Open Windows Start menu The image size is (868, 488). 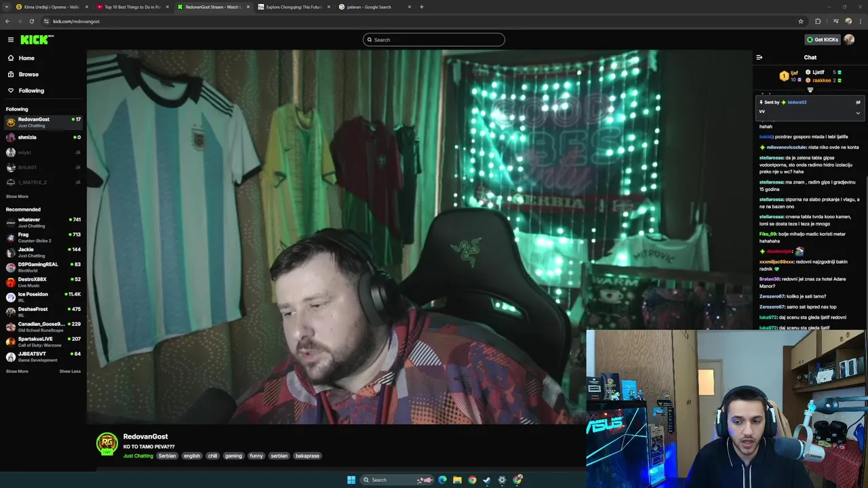point(351,480)
